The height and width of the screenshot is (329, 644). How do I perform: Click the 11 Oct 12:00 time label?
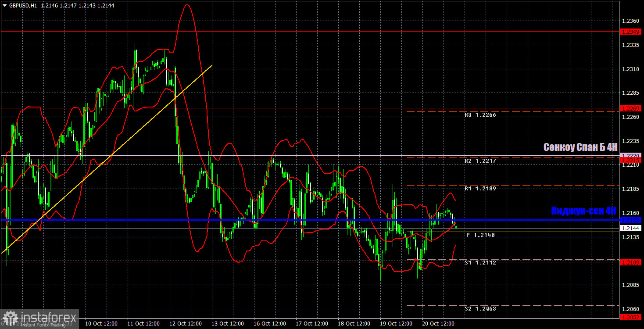pyautogui.click(x=143, y=324)
